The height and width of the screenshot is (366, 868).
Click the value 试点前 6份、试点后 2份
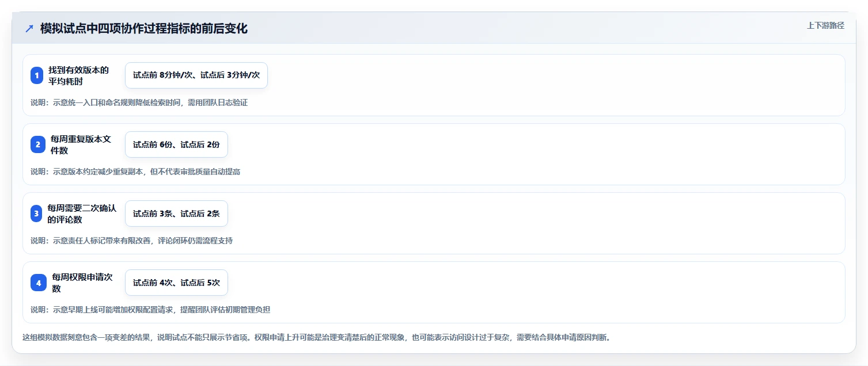pyautogui.click(x=176, y=144)
